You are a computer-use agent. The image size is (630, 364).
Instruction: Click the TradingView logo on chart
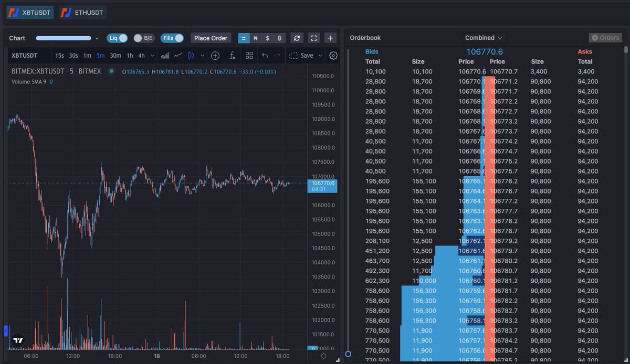coord(18,340)
